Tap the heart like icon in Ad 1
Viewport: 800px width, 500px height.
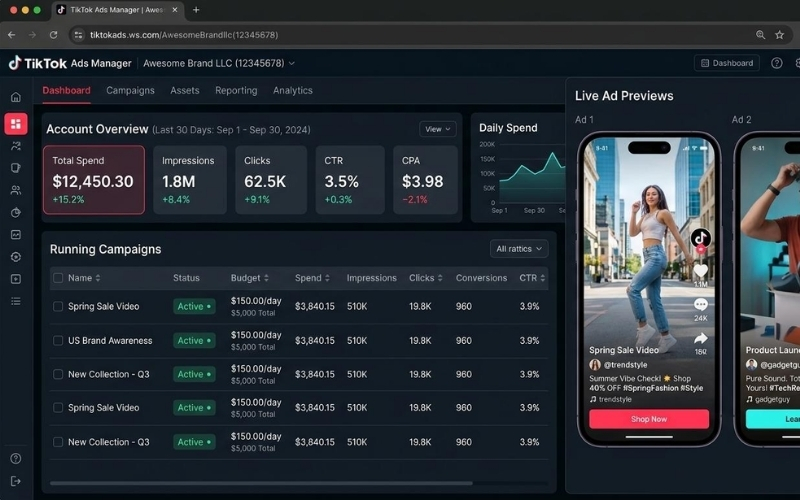701,271
